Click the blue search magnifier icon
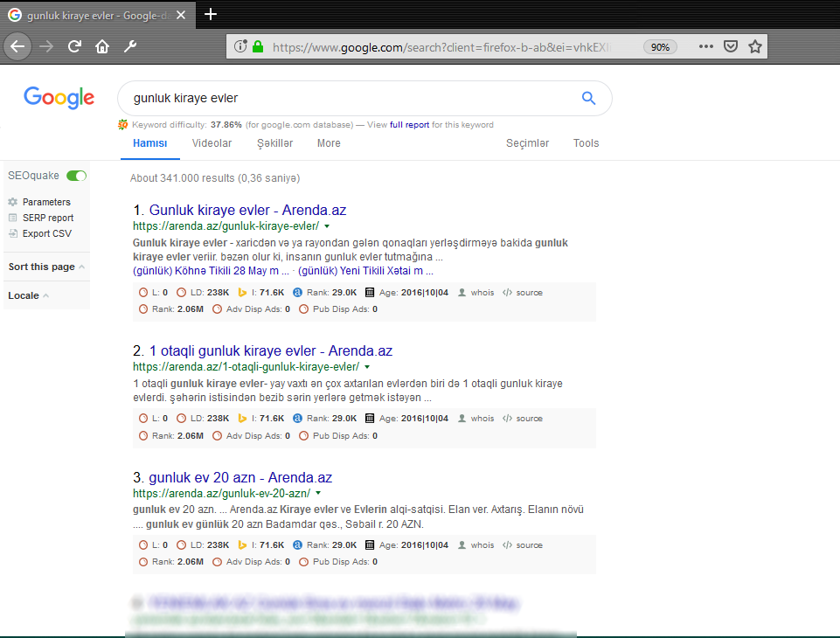Viewport: 840px width, 638px height. tap(588, 98)
